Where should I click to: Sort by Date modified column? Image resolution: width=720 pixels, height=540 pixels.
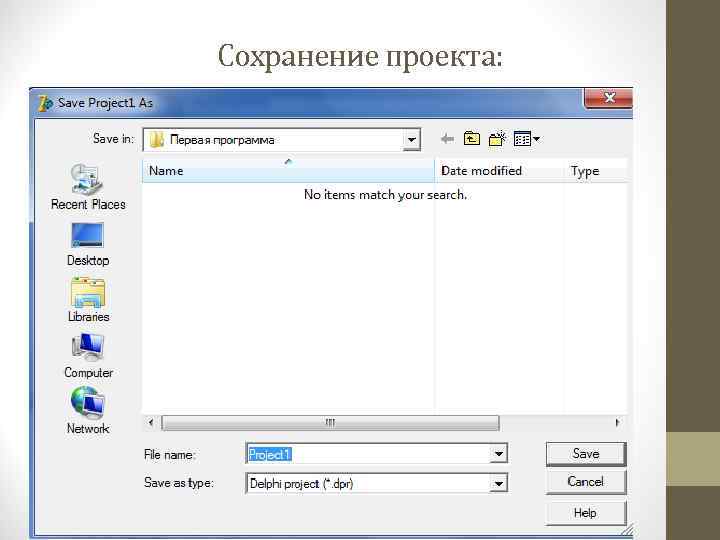click(499, 171)
